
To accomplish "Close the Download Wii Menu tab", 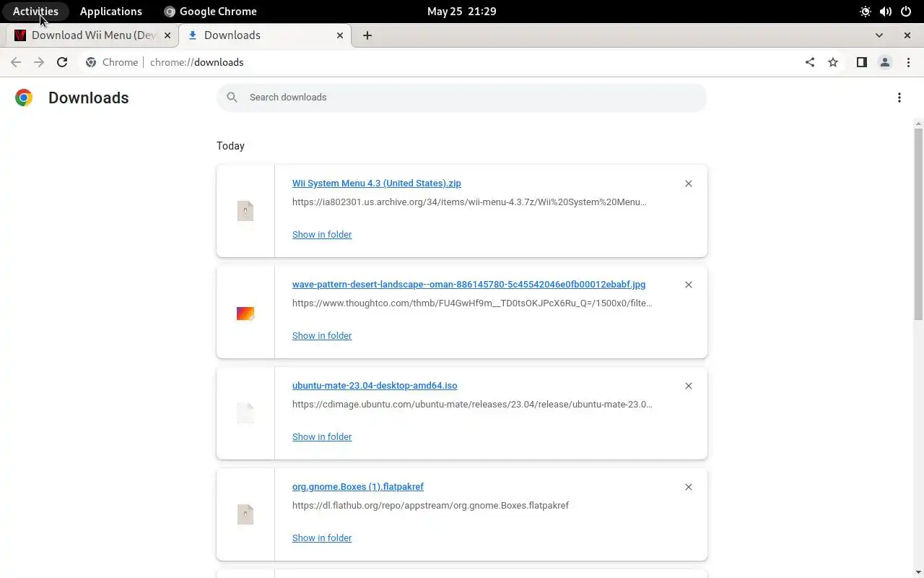I will [168, 35].
